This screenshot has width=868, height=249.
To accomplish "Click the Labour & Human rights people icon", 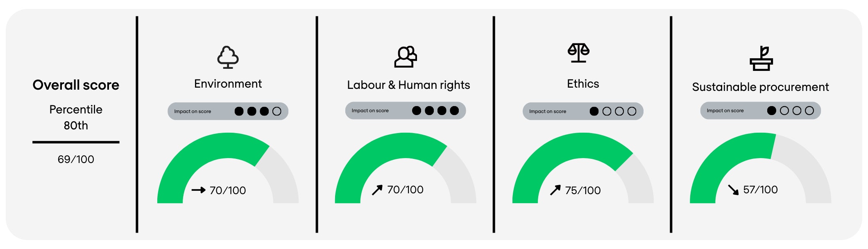I will [405, 57].
